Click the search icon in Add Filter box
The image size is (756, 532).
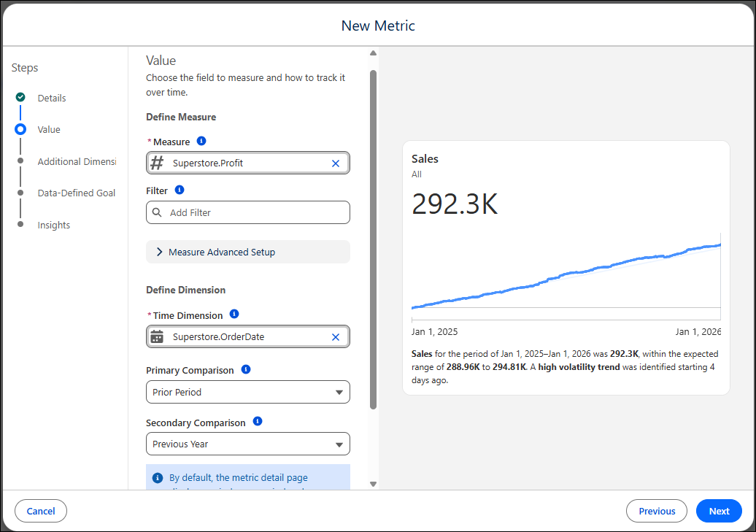(157, 212)
